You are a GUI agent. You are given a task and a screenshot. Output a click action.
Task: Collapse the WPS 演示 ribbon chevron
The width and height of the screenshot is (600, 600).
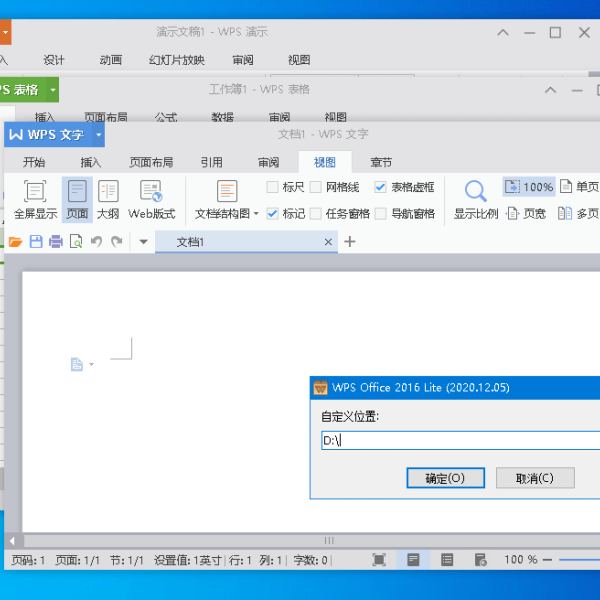tap(503, 33)
